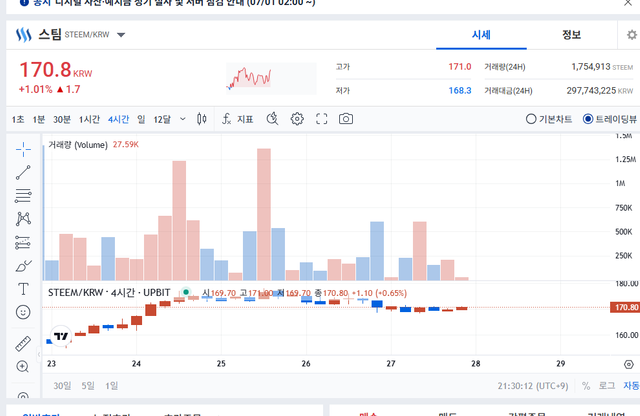Open chart settings gear in toolbar
Screen dimensions: 640x416
click(297, 119)
